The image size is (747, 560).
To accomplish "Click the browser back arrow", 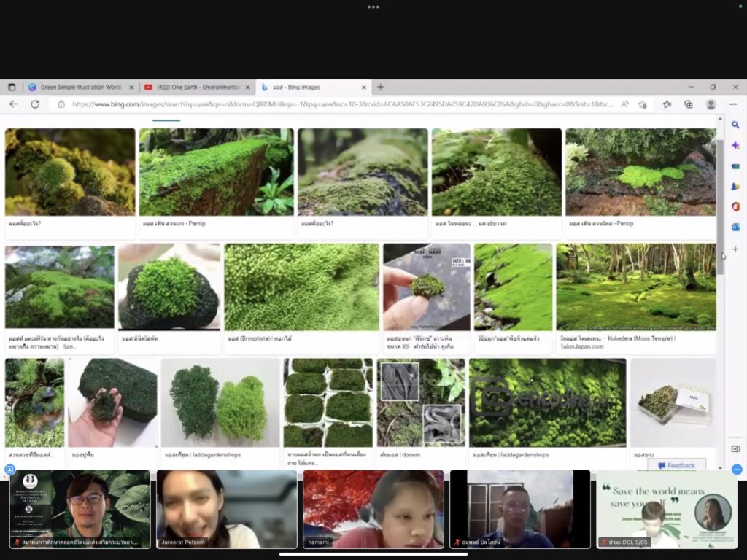I will (x=13, y=104).
